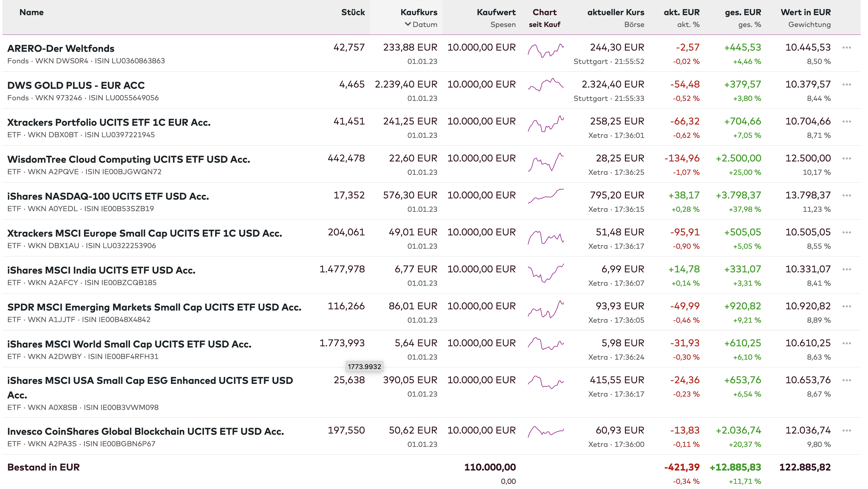Click the 'seit Kauf' chart period label

[x=544, y=25]
